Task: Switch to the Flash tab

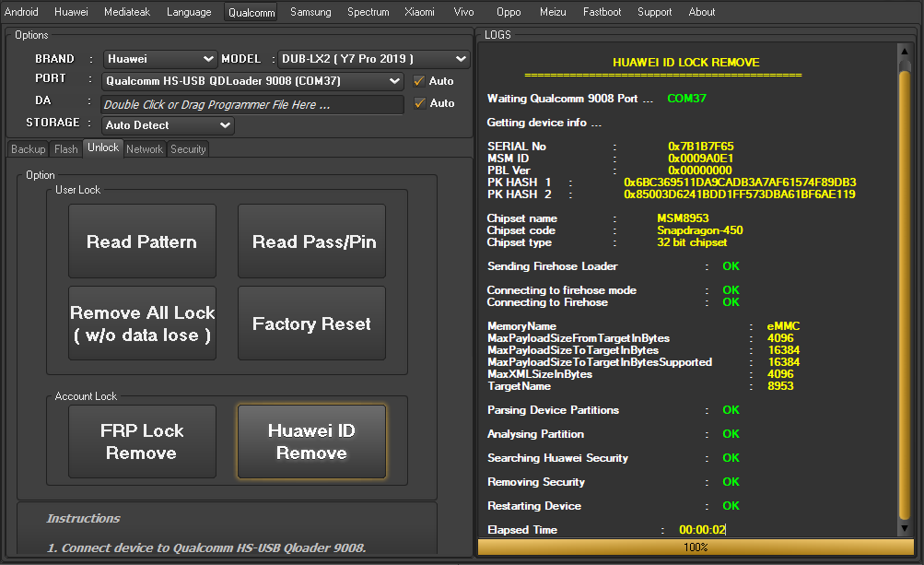Action: (66, 149)
